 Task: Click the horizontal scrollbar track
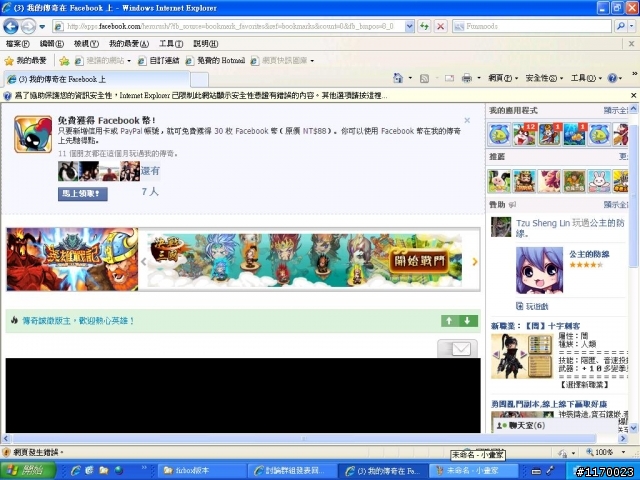click(x=304, y=439)
